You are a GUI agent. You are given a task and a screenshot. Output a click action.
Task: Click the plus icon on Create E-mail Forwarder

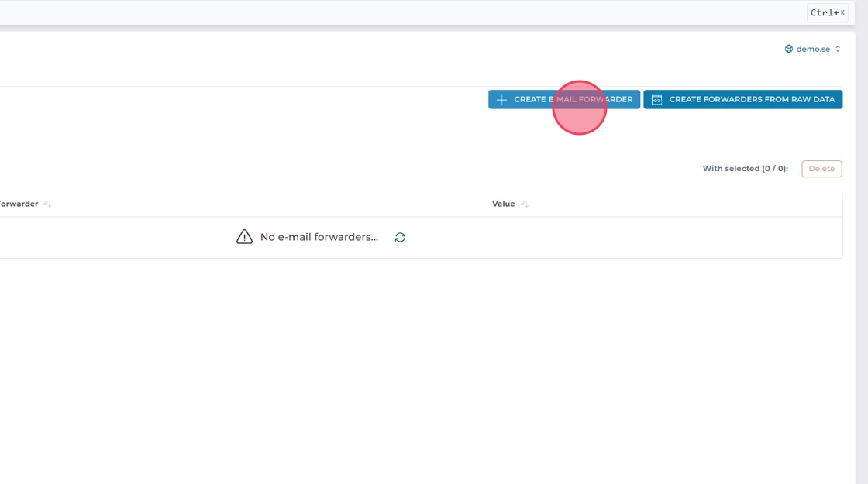[501, 100]
